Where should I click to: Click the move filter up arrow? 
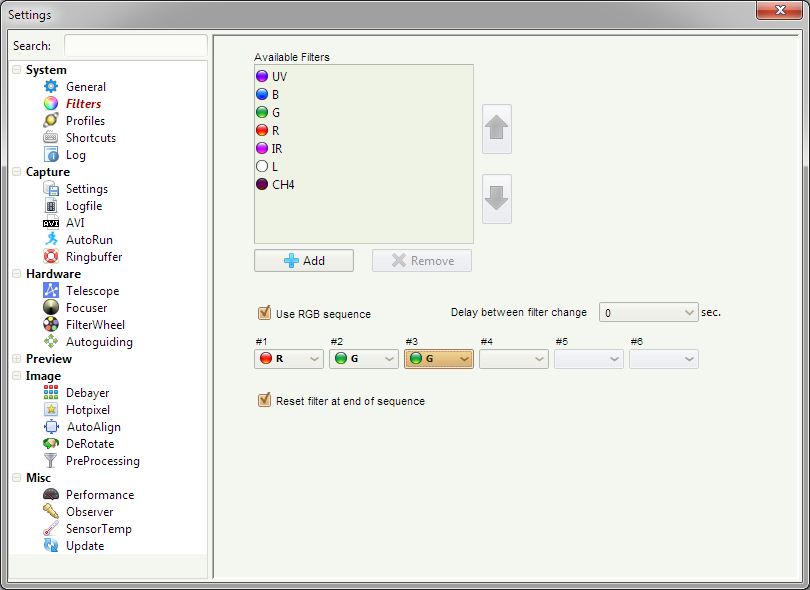pyautogui.click(x=497, y=129)
